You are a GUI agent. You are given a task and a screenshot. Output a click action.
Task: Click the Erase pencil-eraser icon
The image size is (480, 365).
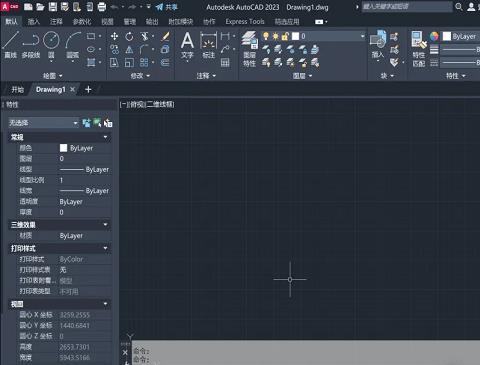(165, 36)
